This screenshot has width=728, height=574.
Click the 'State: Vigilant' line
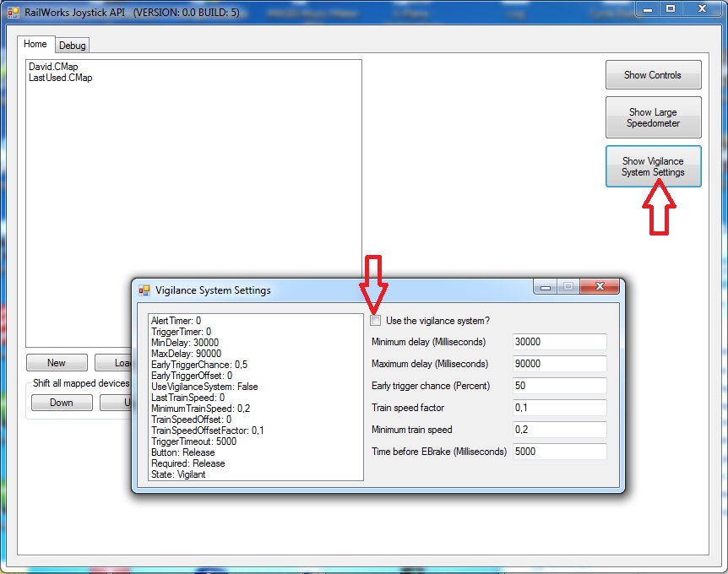[178, 474]
